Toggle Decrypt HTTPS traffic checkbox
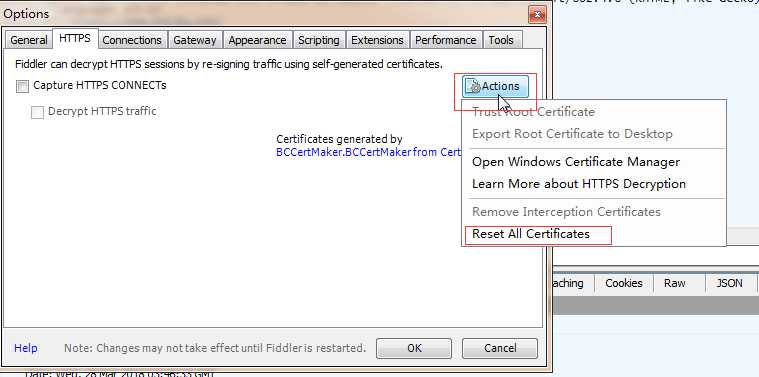 pos(37,112)
